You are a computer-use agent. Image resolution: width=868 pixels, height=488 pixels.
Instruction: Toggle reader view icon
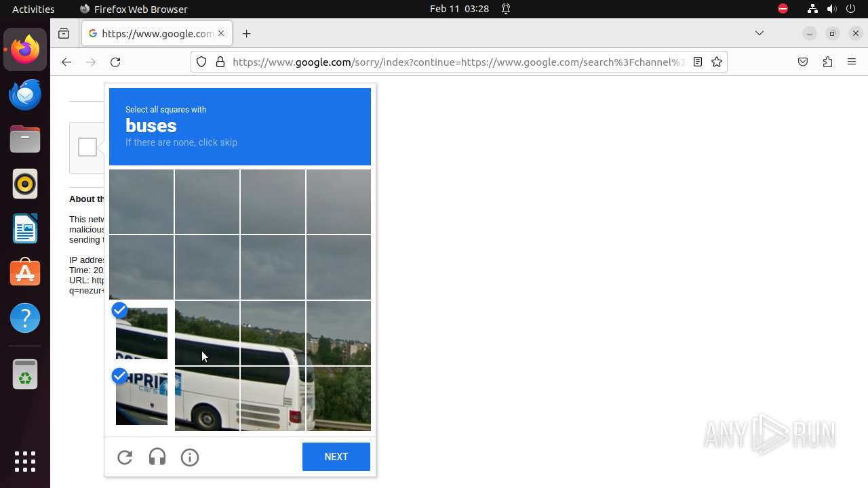point(697,62)
